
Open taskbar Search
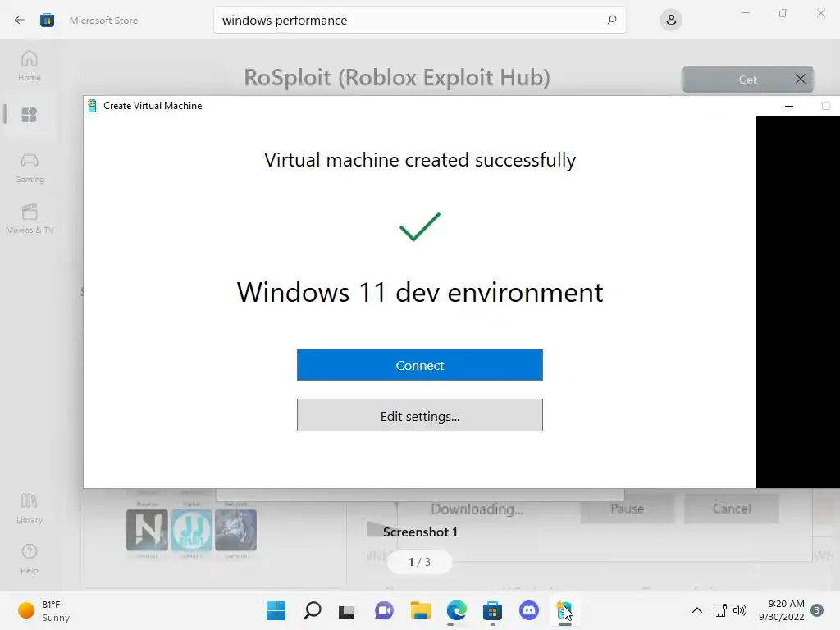coord(313,610)
